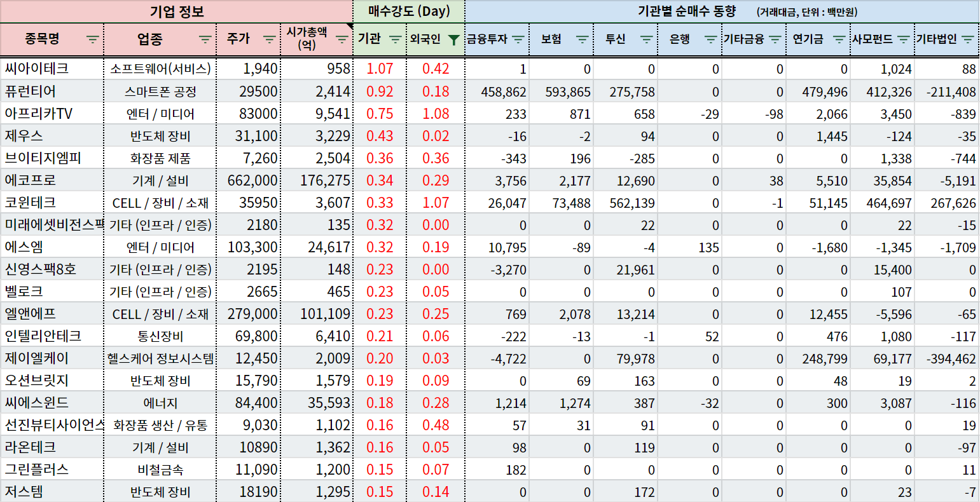This screenshot has width=980, height=502.
Task: Open the 업종 column filter dropdown
Action: point(205,39)
